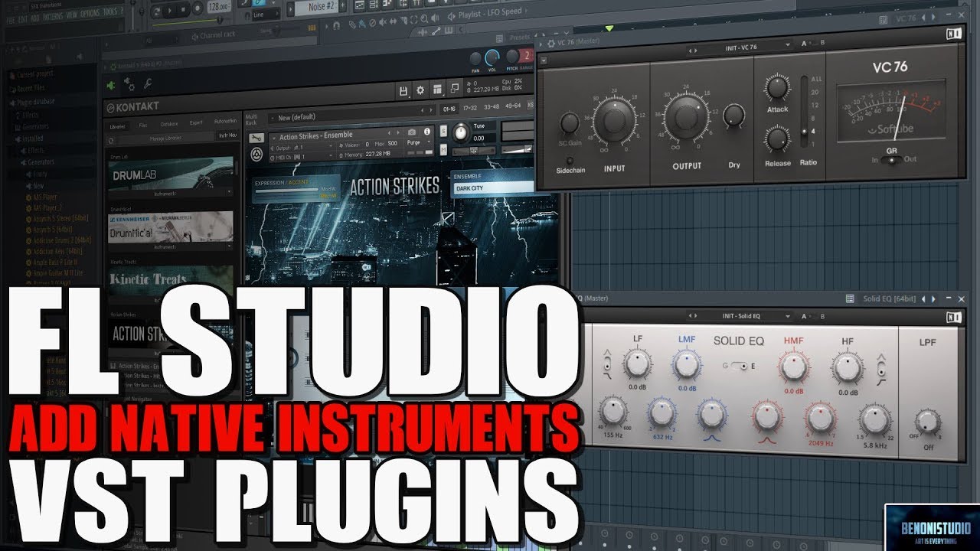Switch to Kontakt Database tab
Viewport: 980px width, 551px height.
(x=169, y=123)
